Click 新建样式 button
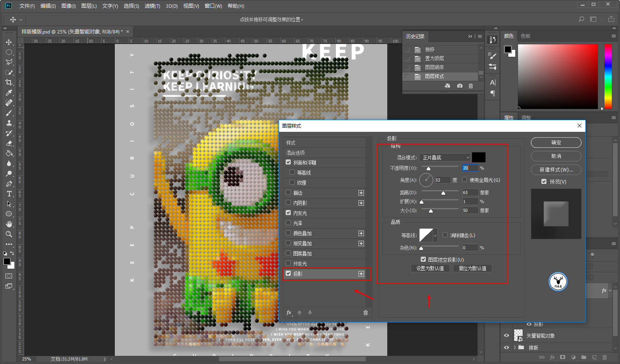 tap(556, 170)
